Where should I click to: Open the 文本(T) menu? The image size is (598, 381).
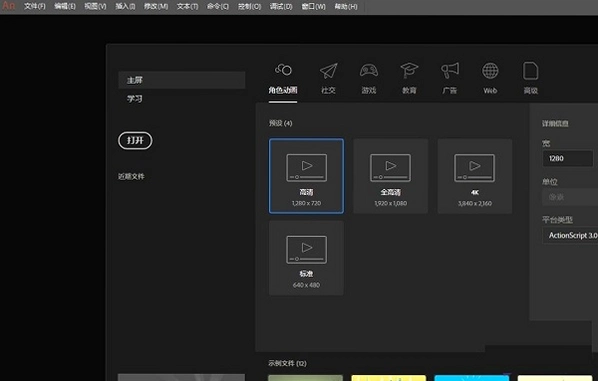tap(187, 6)
